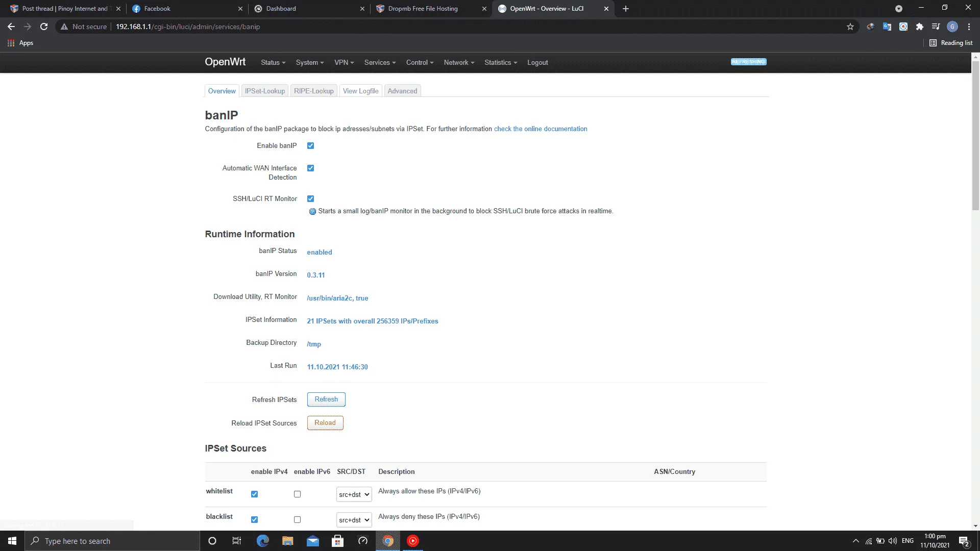Open new browser tab with plus
The width and height of the screenshot is (980, 551).
(x=626, y=9)
